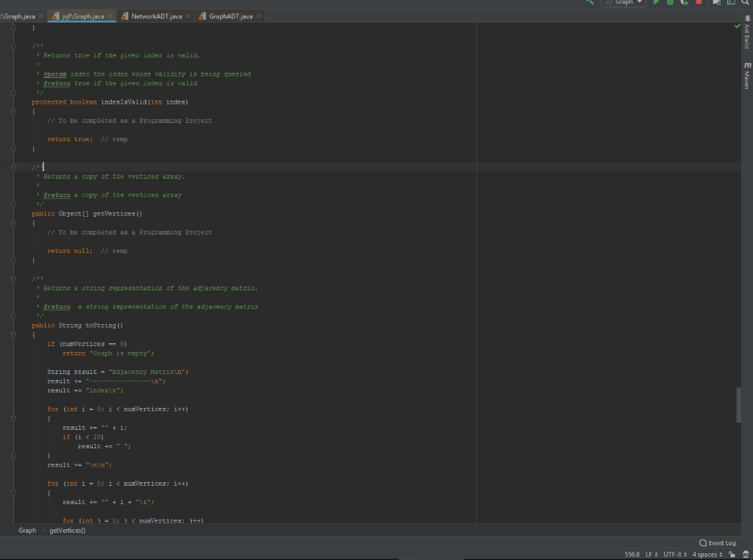Debug the Graph configuration using bug icon
753x560 pixels.
pyautogui.click(x=671, y=3)
